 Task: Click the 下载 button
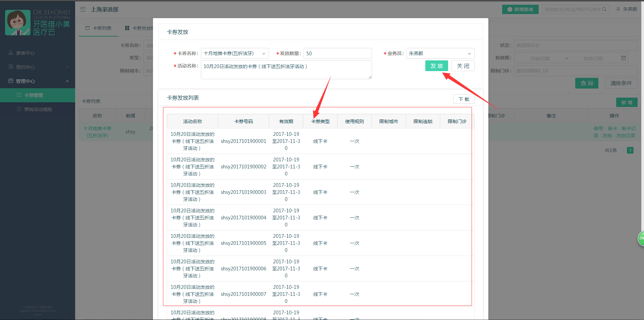[464, 99]
